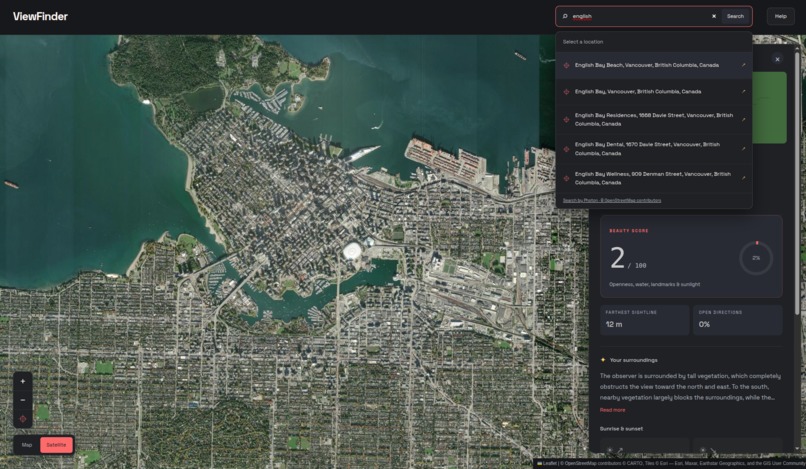Click pin icon beside English Bay, Vancouver result
The height and width of the screenshot is (469, 806).
click(x=566, y=92)
